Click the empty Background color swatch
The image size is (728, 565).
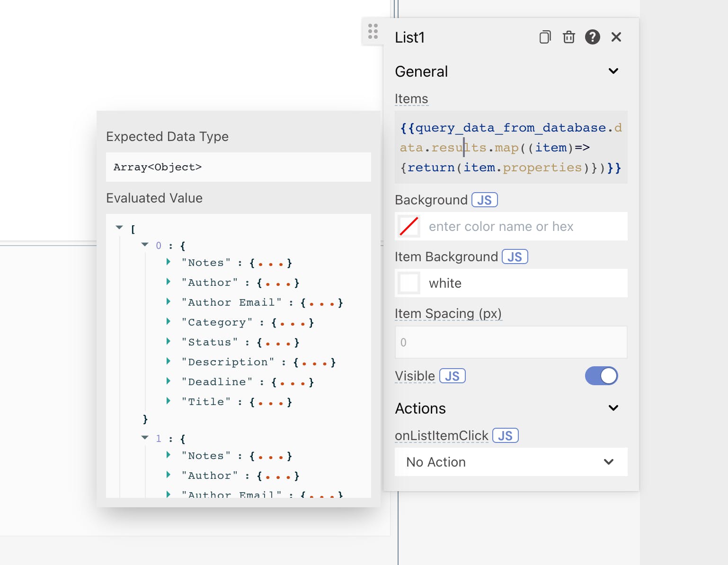click(408, 226)
